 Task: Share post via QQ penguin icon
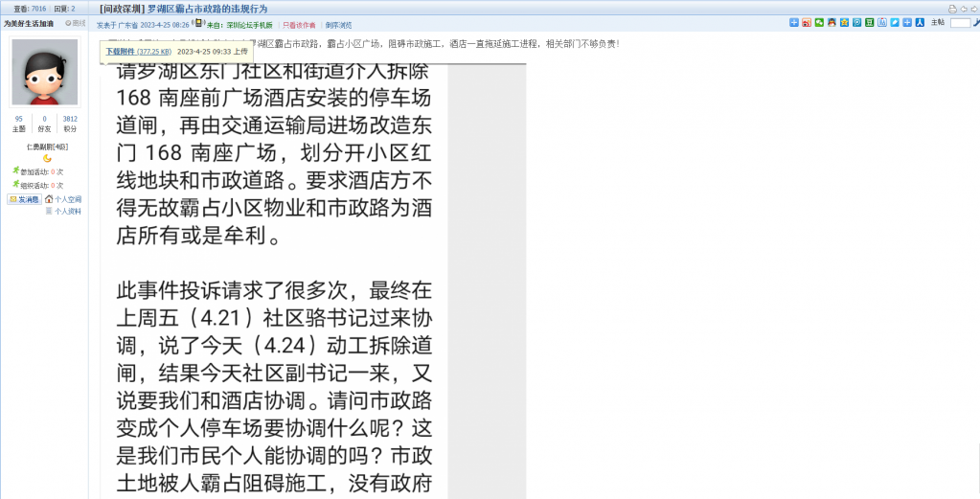tap(832, 22)
